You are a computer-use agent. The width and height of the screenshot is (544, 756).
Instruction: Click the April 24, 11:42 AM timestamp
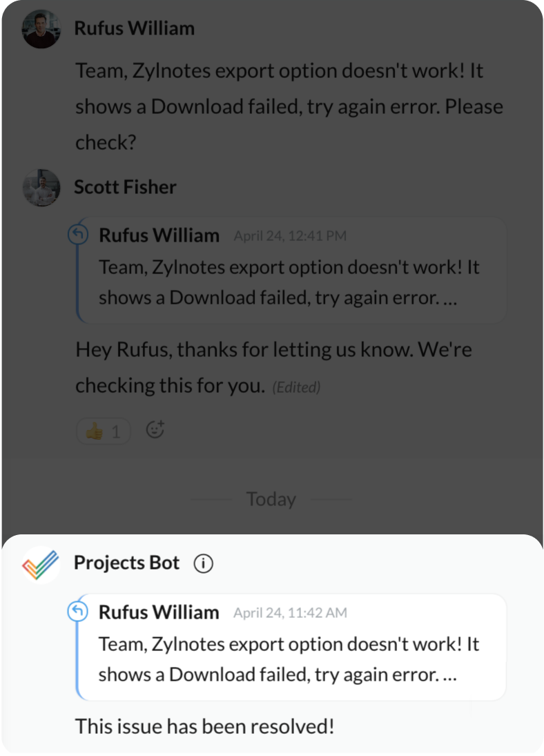290,612
